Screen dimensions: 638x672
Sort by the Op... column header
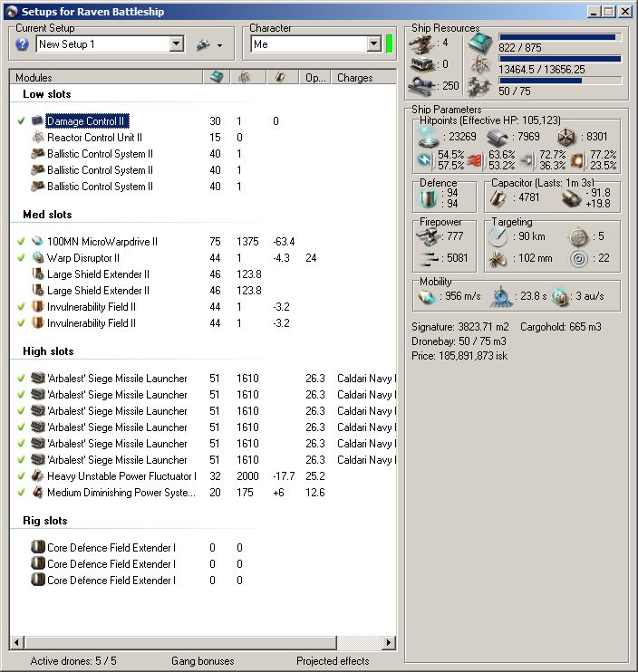(x=315, y=77)
